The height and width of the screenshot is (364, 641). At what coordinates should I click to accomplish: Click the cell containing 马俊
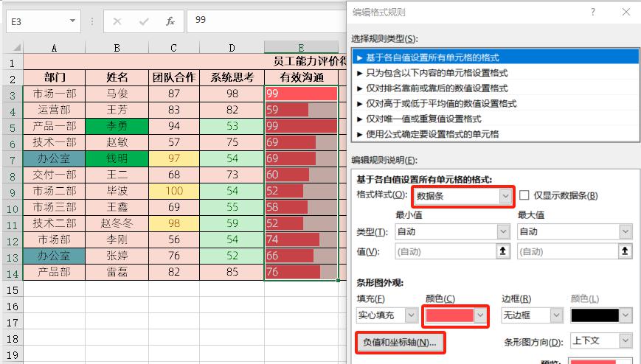point(117,94)
